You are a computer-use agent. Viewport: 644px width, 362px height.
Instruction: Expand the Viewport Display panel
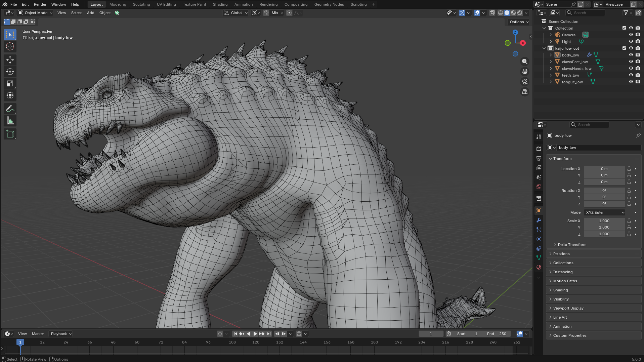594,308
